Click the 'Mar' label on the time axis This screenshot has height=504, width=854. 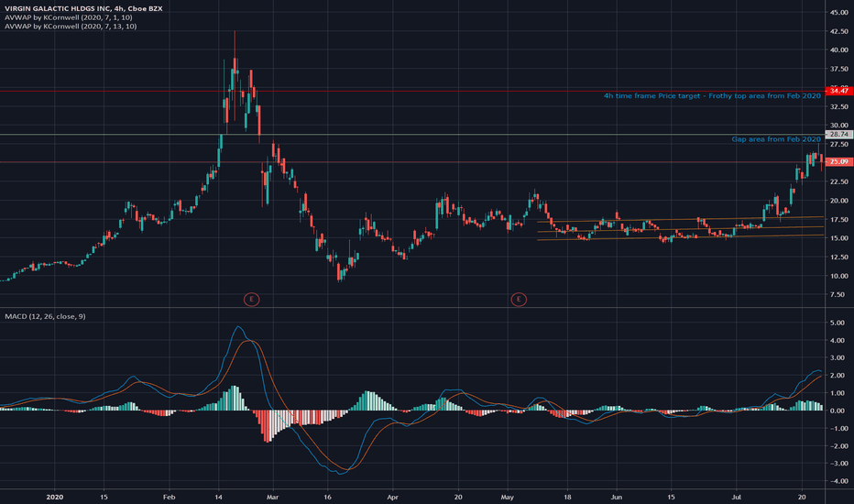273,497
